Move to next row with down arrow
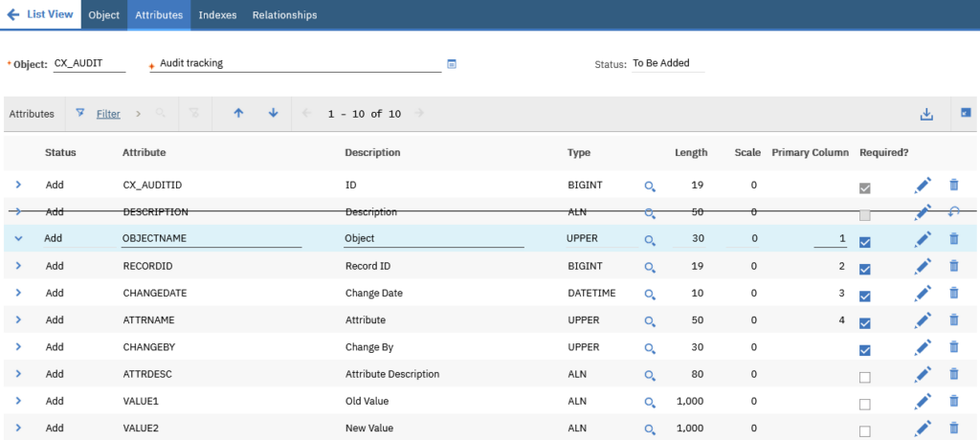 (x=273, y=113)
